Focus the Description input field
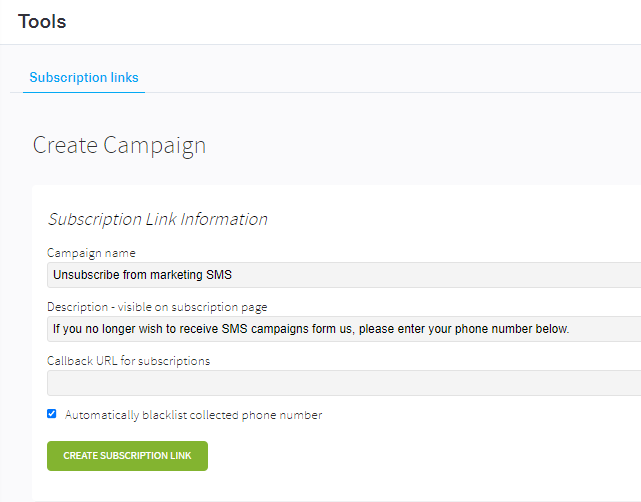The image size is (641, 502). point(344,329)
